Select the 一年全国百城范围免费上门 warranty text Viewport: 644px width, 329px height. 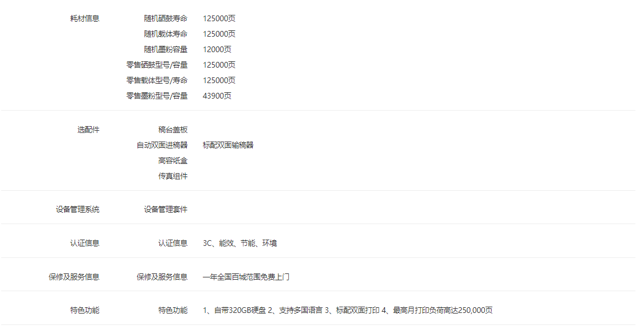[246, 277]
